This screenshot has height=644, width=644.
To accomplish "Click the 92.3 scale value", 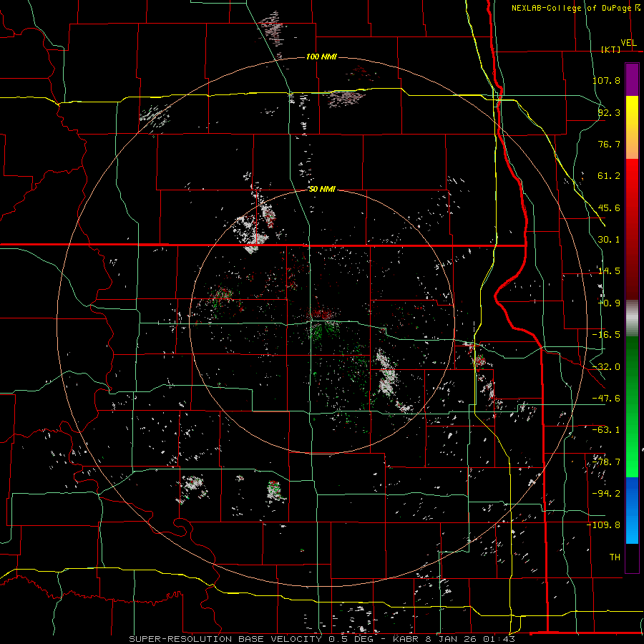I will click(x=609, y=112).
